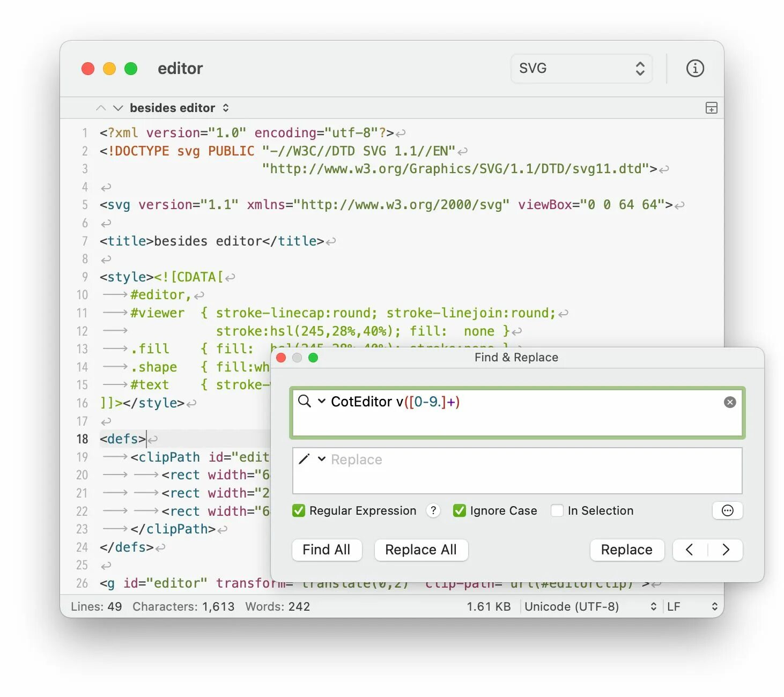Click 'Characters: 1,613' in status bar
784x697 pixels.
pos(183,606)
